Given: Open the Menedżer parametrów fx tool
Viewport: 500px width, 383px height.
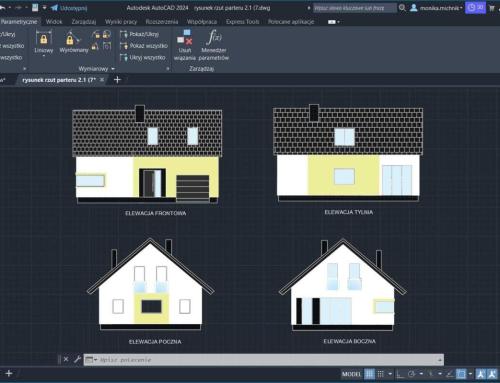Looking at the screenshot, I should 214,45.
